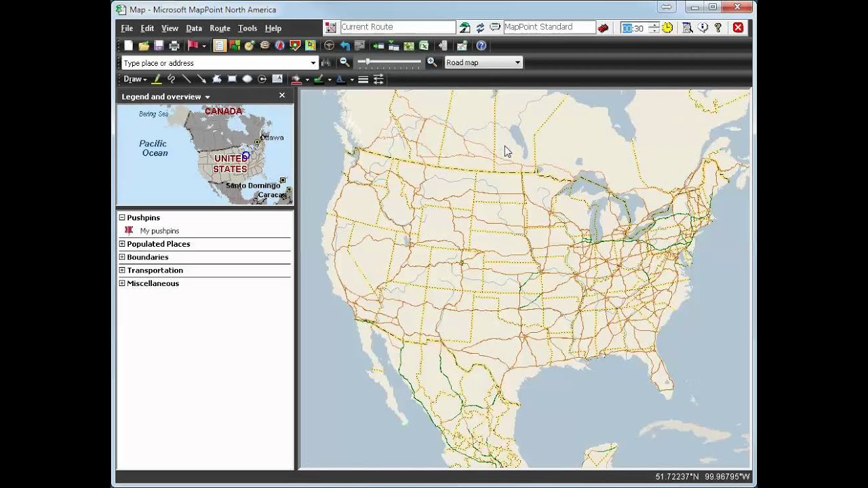This screenshot has width=868, height=488.
Task: Click the time stepper arrows beside 00:30
Action: coord(654,28)
